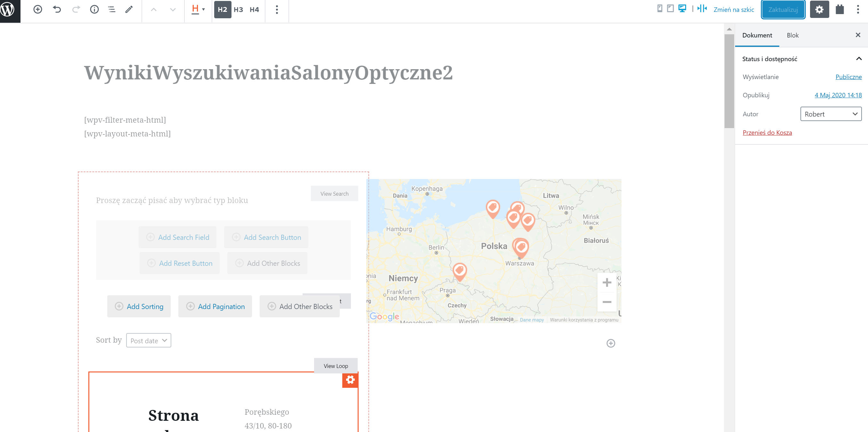Screen dimensions: 868x432
Task: Click the pencil edit tools icon
Action: click(x=129, y=9)
